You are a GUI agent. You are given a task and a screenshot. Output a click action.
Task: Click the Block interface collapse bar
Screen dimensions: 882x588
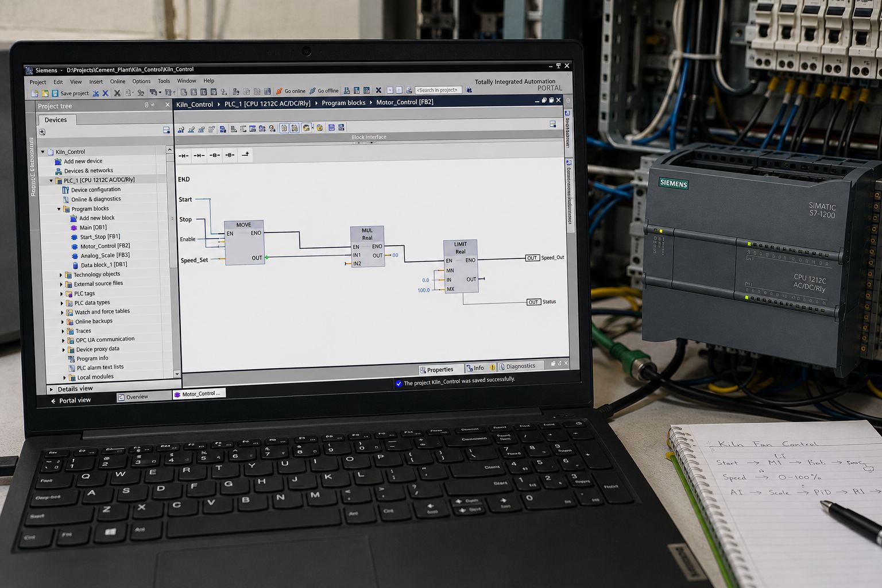[369, 137]
